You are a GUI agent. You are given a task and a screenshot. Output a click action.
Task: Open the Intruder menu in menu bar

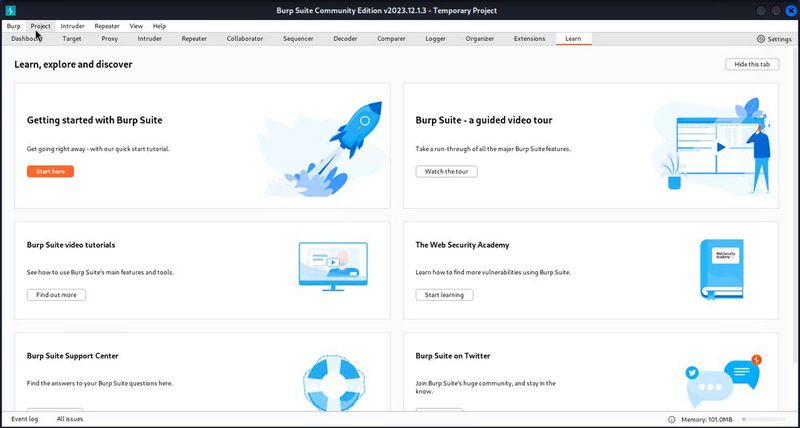tap(72, 26)
